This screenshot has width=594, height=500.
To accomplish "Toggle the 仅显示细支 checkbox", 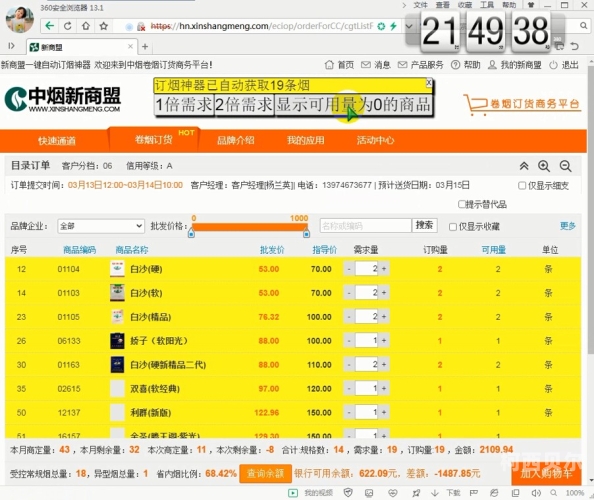I will click(x=522, y=185).
